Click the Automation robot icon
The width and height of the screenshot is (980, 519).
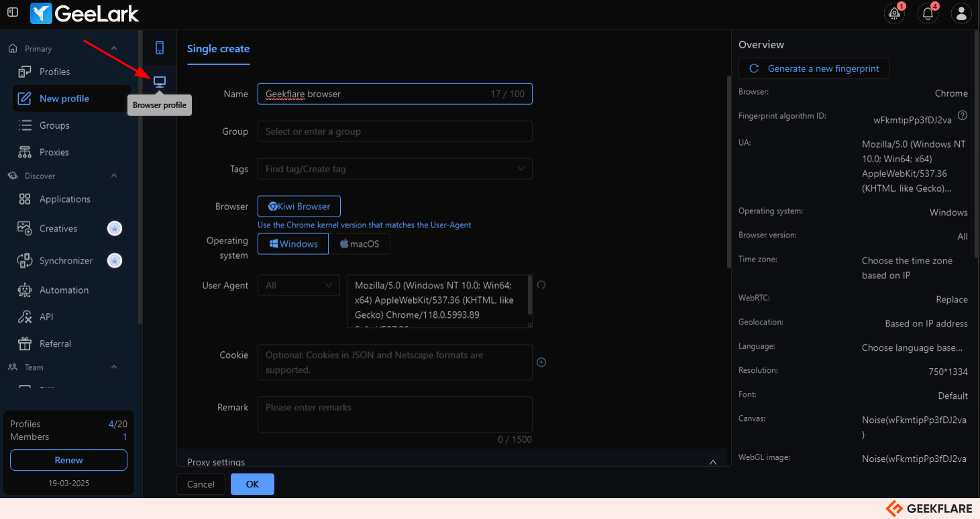point(25,290)
